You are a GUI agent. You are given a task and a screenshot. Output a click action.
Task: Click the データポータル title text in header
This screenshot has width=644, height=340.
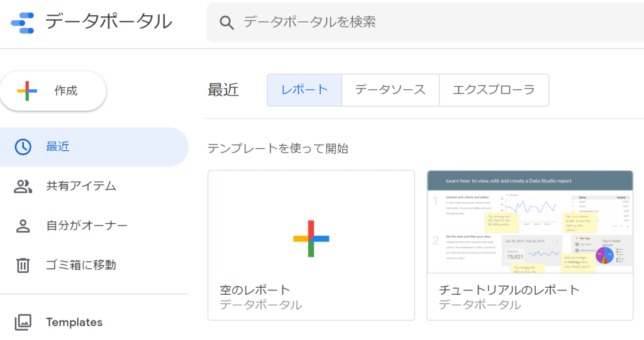click(108, 22)
